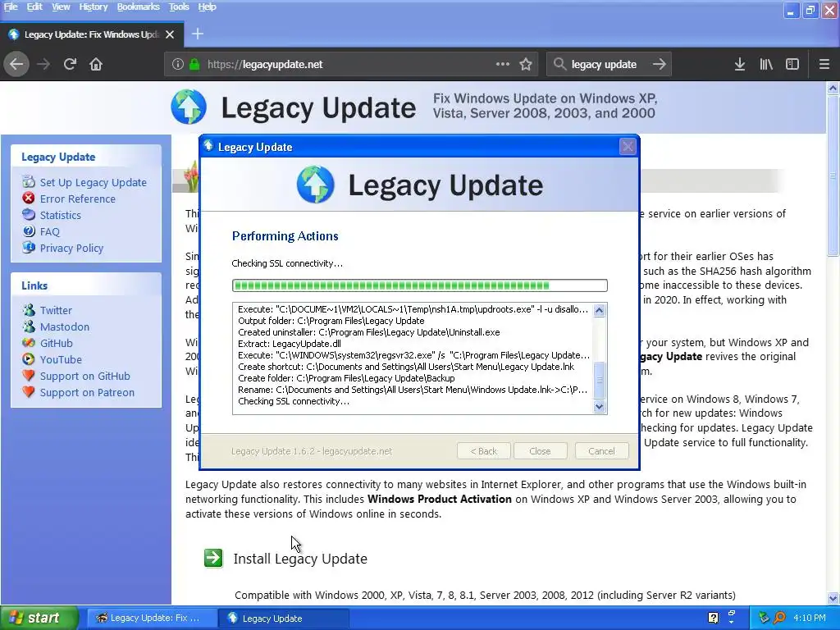Open the FAQ sidebar link
Image resolution: width=840 pixels, height=630 pixels.
click(x=50, y=231)
